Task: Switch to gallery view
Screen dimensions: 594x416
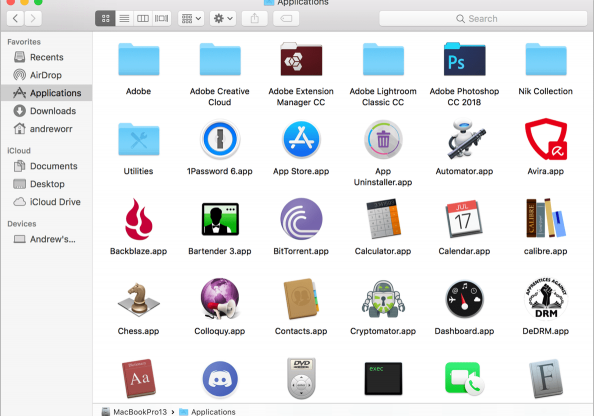Action: coord(162,18)
